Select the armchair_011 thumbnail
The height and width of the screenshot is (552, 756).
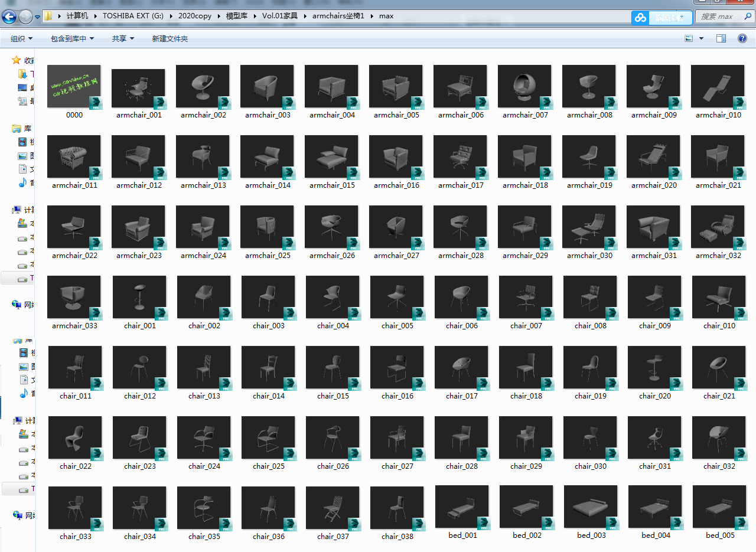click(x=74, y=157)
